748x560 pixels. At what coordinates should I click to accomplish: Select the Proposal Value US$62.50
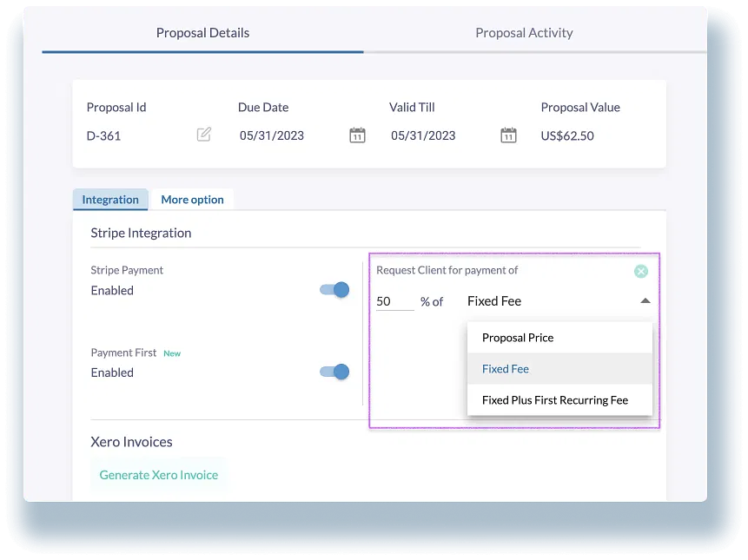567,135
